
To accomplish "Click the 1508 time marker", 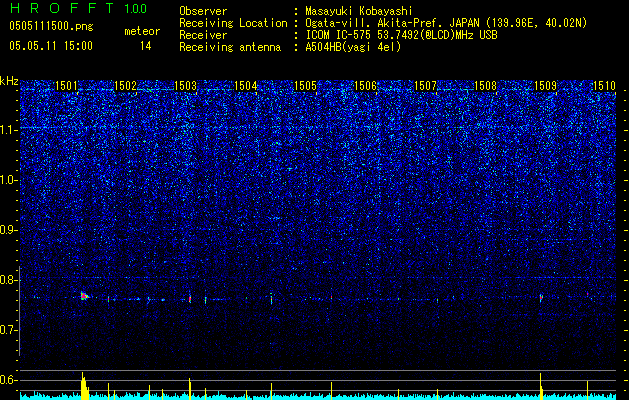I will (486, 85).
